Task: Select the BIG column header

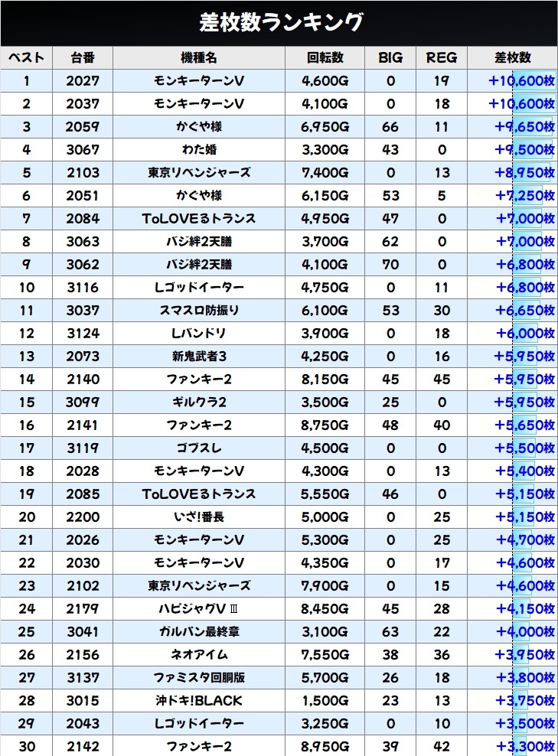Action: (x=390, y=58)
